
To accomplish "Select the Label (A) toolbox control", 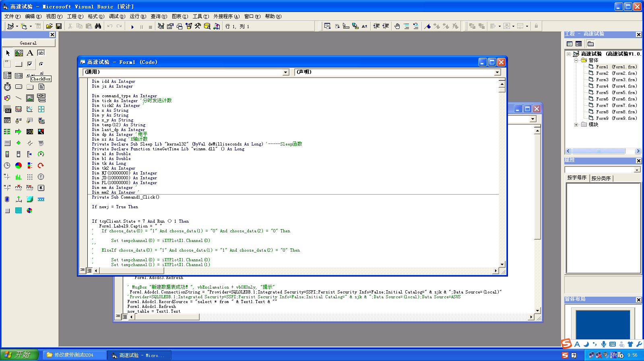I will click(x=30, y=53).
